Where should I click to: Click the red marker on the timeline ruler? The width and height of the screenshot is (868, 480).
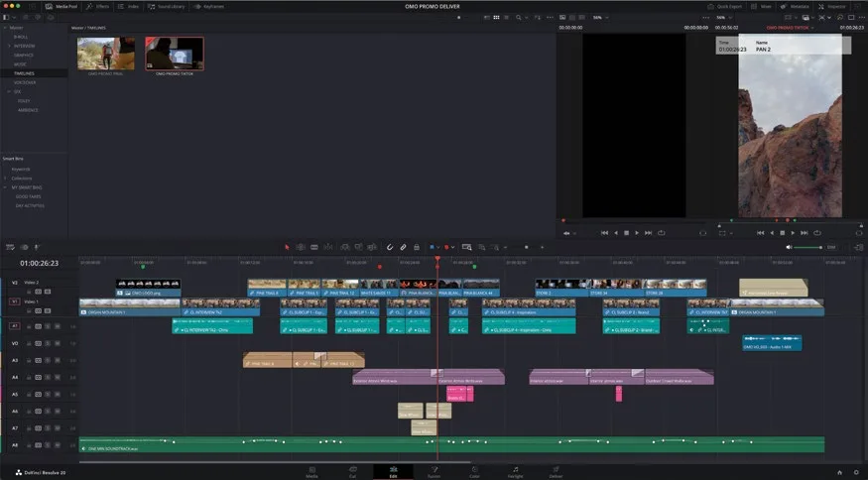pyautogui.click(x=380, y=267)
